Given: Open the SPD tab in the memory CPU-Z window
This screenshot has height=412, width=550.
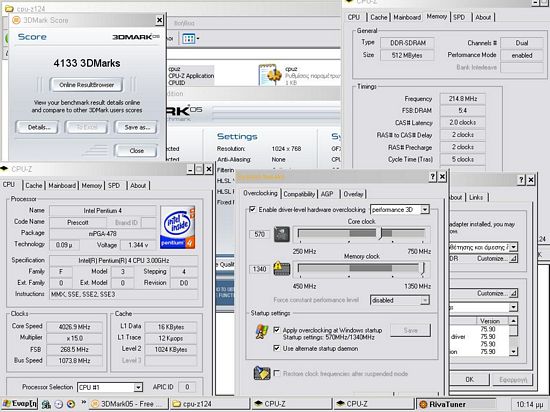Looking at the screenshot, I should [x=459, y=17].
